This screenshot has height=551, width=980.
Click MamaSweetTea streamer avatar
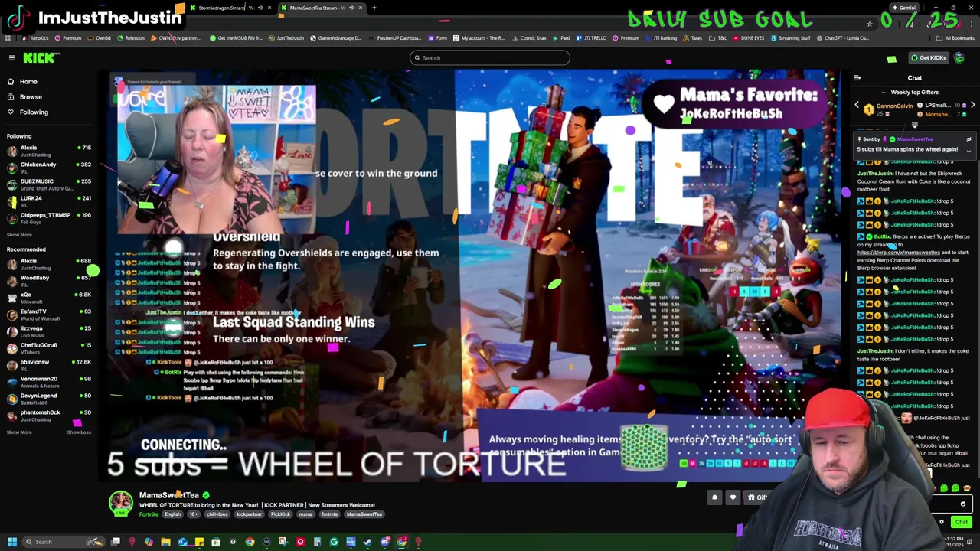tap(120, 503)
